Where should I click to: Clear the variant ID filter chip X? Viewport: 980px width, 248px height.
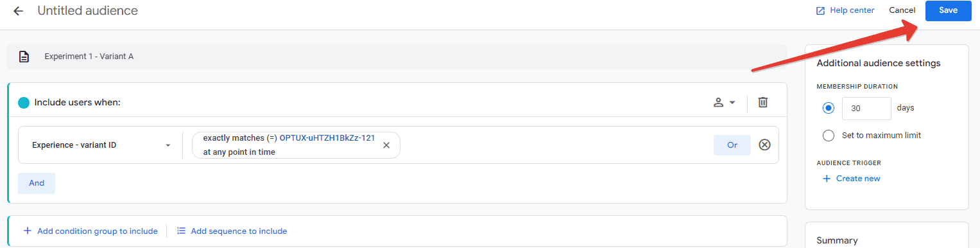coord(386,145)
